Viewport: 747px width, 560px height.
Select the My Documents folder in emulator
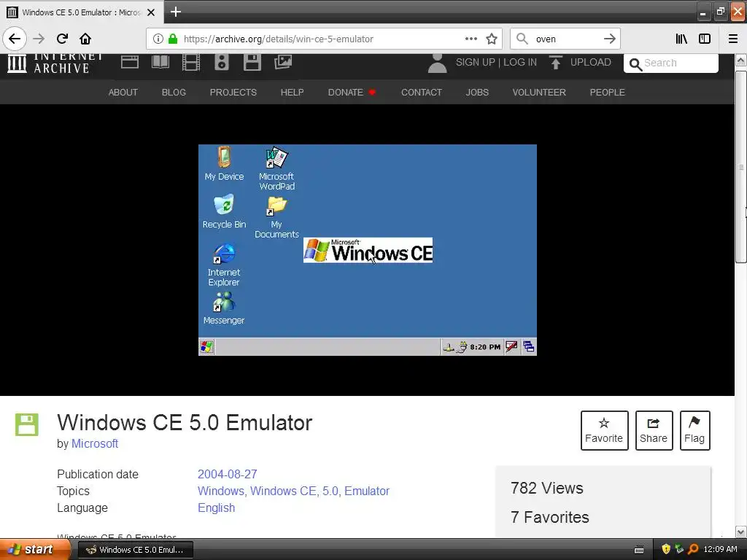(x=276, y=217)
